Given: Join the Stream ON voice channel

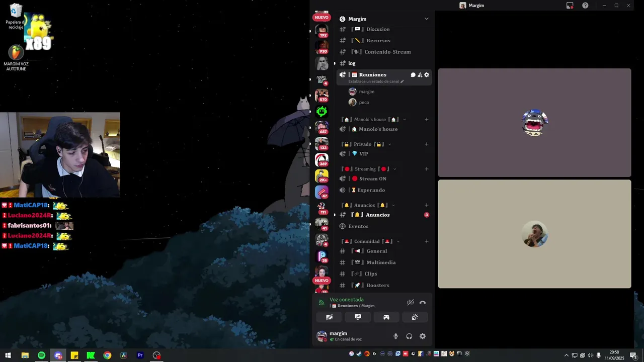Looking at the screenshot, I should [384, 179].
